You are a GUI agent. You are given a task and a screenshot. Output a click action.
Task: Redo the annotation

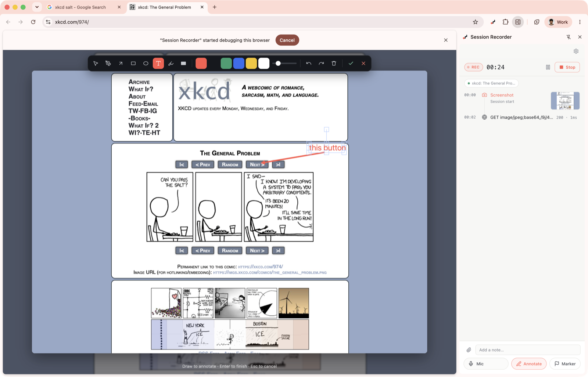click(321, 64)
